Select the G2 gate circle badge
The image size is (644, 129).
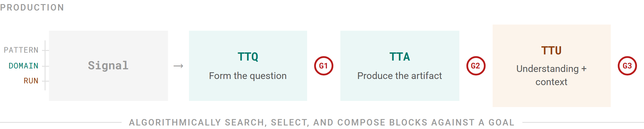click(x=476, y=66)
